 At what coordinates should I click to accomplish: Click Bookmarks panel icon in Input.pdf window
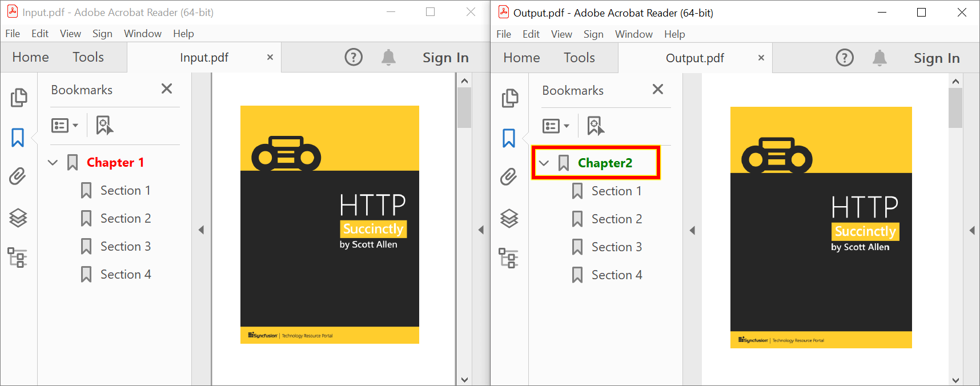tap(18, 138)
